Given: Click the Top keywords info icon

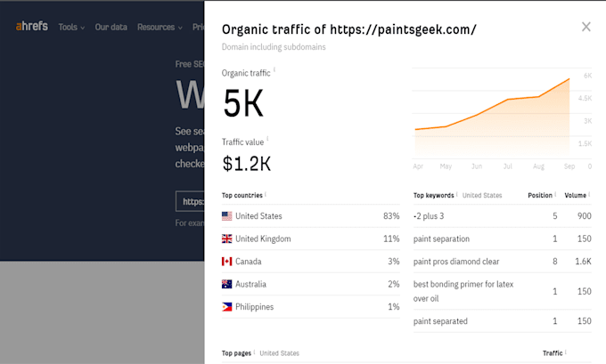Looking at the screenshot, I should pyautogui.click(x=457, y=194).
